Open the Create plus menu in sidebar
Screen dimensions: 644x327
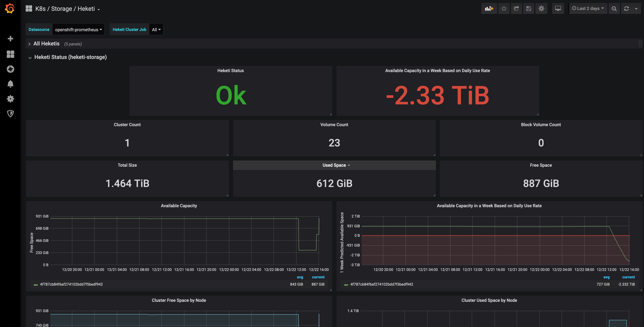(x=10, y=39)
